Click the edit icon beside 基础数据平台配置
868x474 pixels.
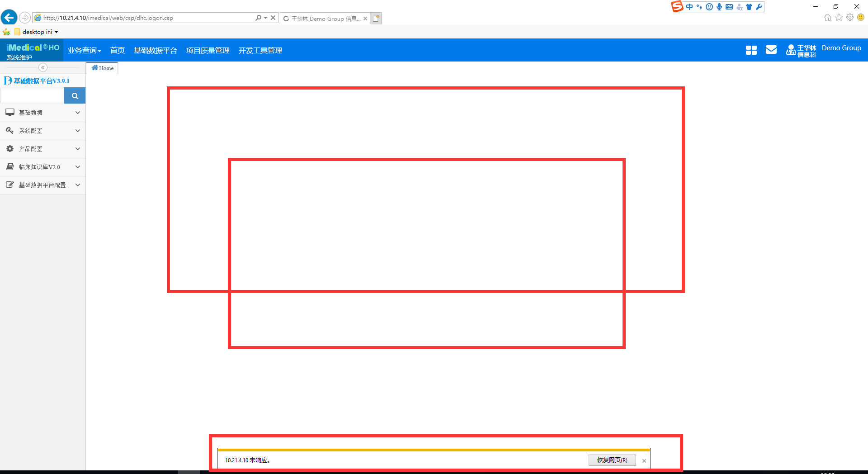(10, 185)
